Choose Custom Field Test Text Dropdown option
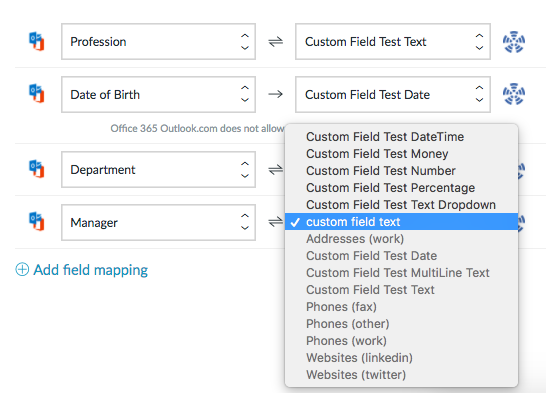Image resolution: width=546 pixels, height=393 pixels. point(401,205)
